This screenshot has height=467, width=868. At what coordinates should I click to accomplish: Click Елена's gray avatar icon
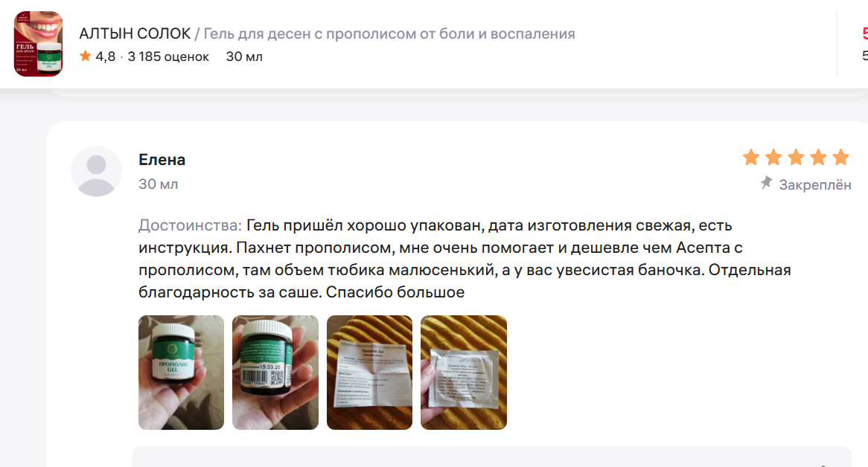[96, 171]
